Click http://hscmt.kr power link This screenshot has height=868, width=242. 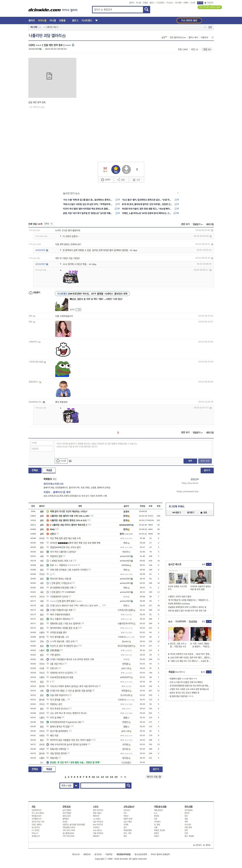190,483
